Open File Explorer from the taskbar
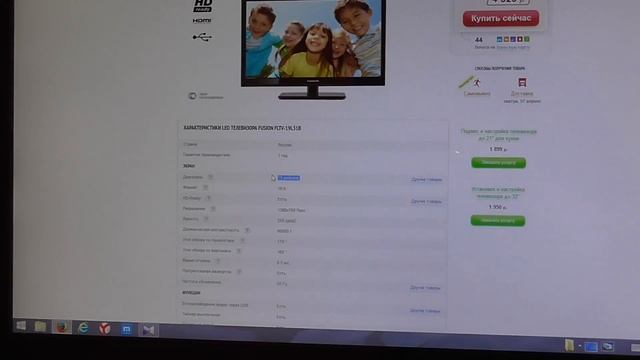This screenshot has height=360, width=640. pos(40,326)
